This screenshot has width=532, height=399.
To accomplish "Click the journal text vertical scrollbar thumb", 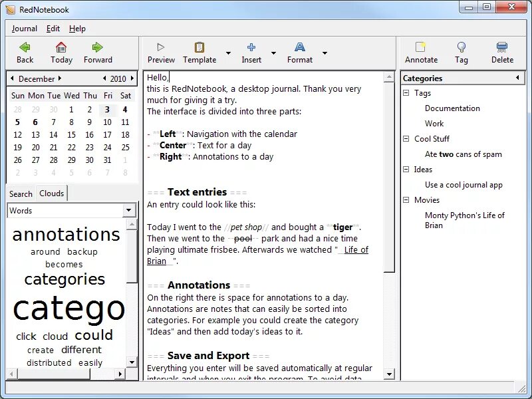I will (389, 177).
